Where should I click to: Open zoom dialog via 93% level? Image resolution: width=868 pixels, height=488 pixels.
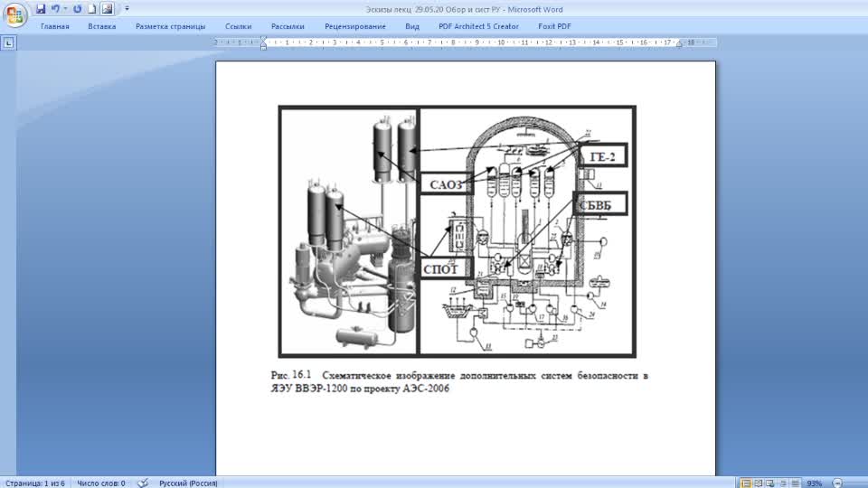coord(815,483)
